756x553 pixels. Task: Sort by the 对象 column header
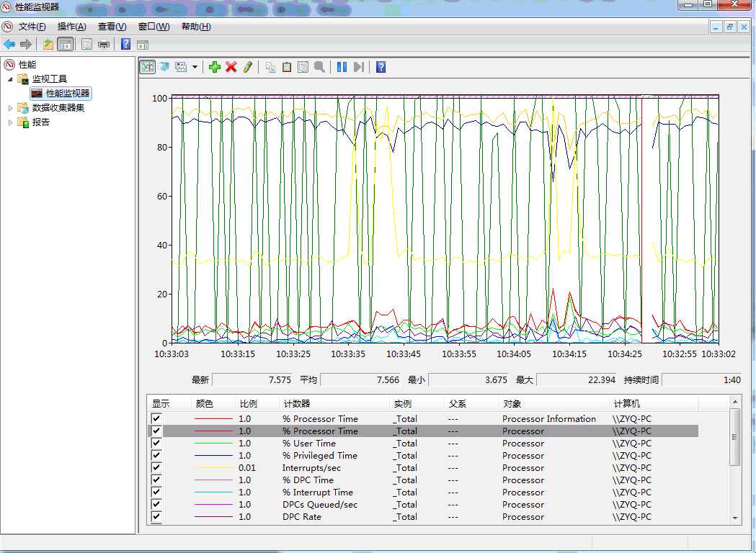point(512,404)
